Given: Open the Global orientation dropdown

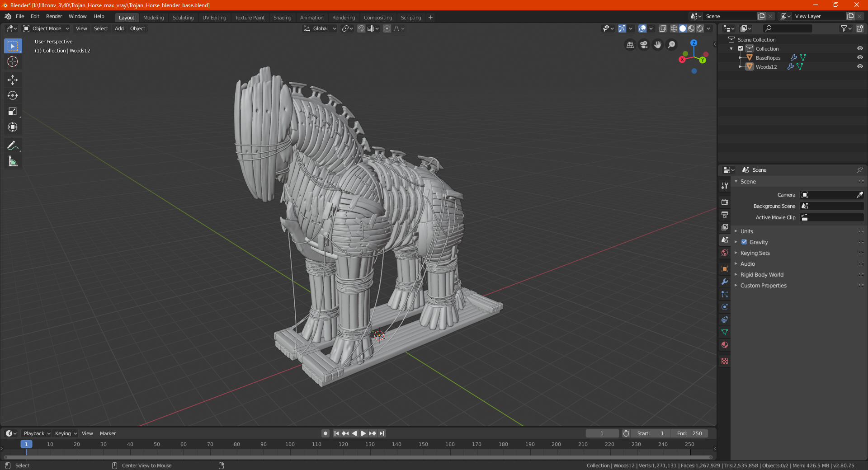Looking at the screenshot, I should pos(320,28).
